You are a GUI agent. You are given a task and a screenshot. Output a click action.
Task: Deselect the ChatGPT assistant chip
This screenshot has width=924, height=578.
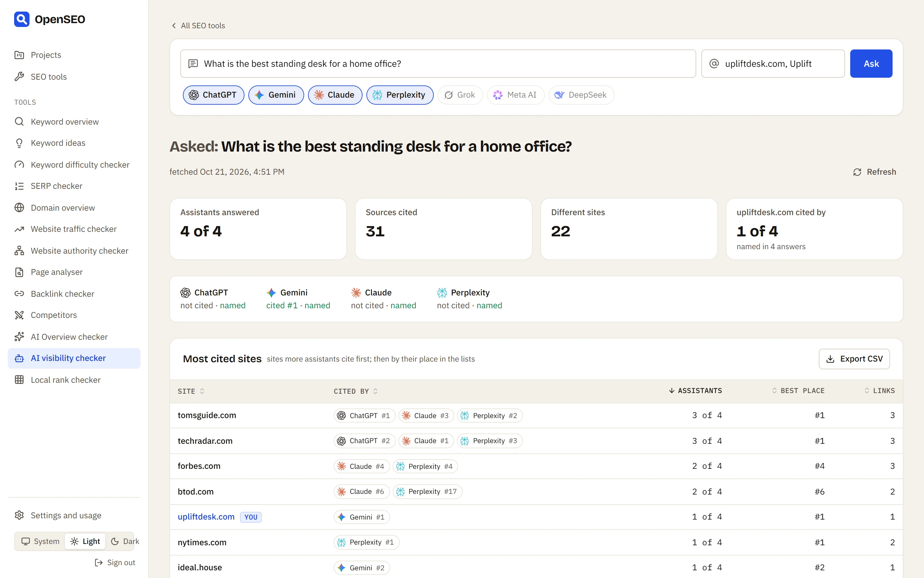(x=213, y=95)
